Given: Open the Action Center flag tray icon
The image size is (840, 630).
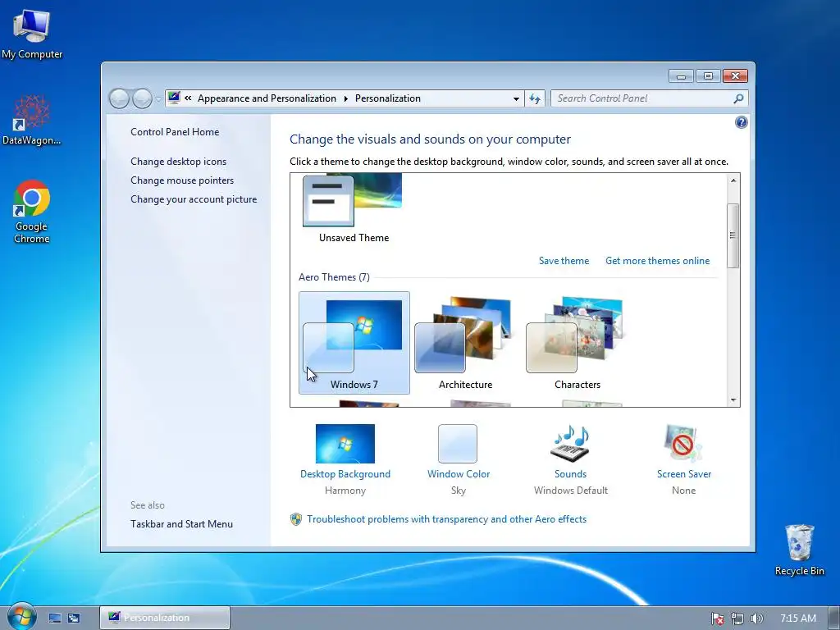Looking at the screenshot, I should click(717, 619).
